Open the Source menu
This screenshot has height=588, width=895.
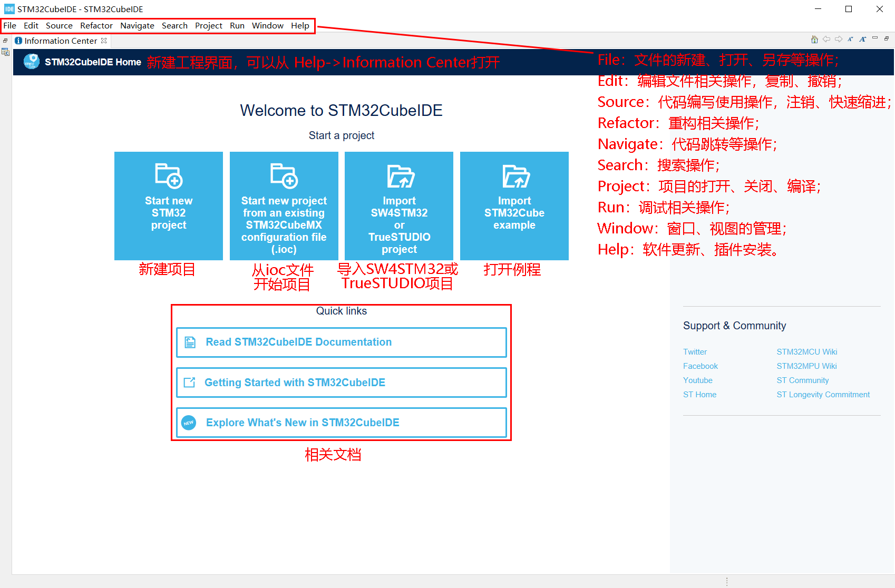pos(59,25)
